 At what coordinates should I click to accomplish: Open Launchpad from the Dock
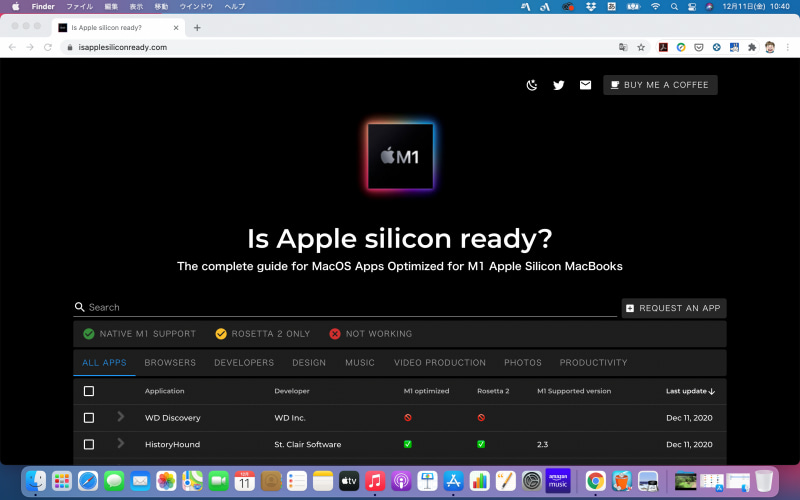click(x=62, y=481)
